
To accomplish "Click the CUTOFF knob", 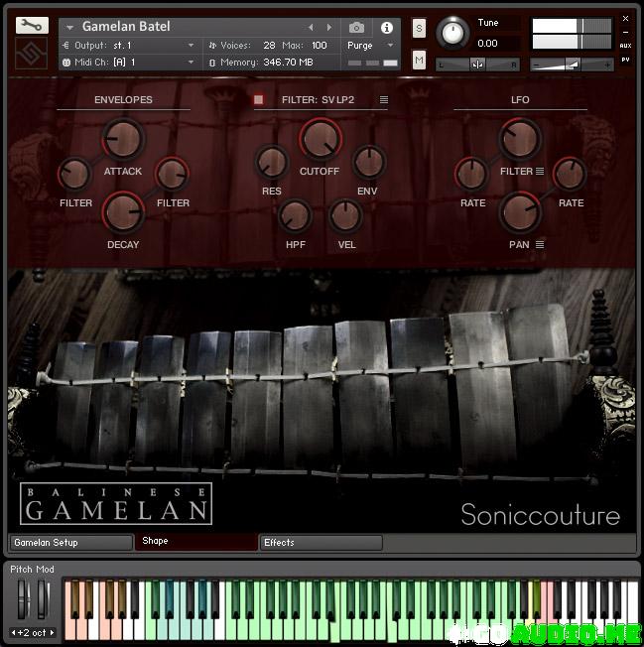I will click(x=321, y=139).
